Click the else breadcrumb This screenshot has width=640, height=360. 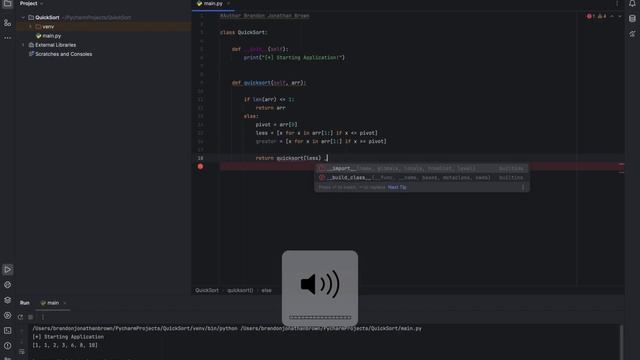click(x=266, y=290)
